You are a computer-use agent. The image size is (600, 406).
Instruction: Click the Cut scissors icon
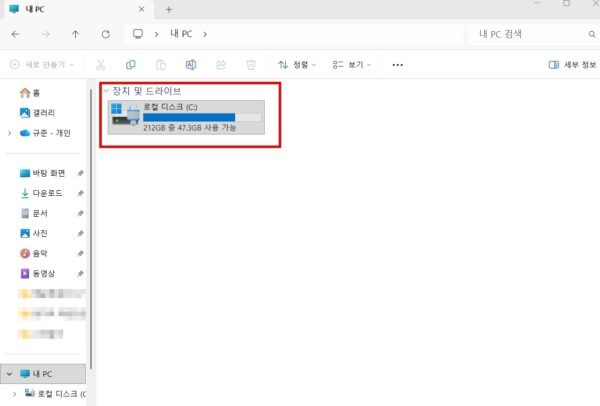point(101,65)
